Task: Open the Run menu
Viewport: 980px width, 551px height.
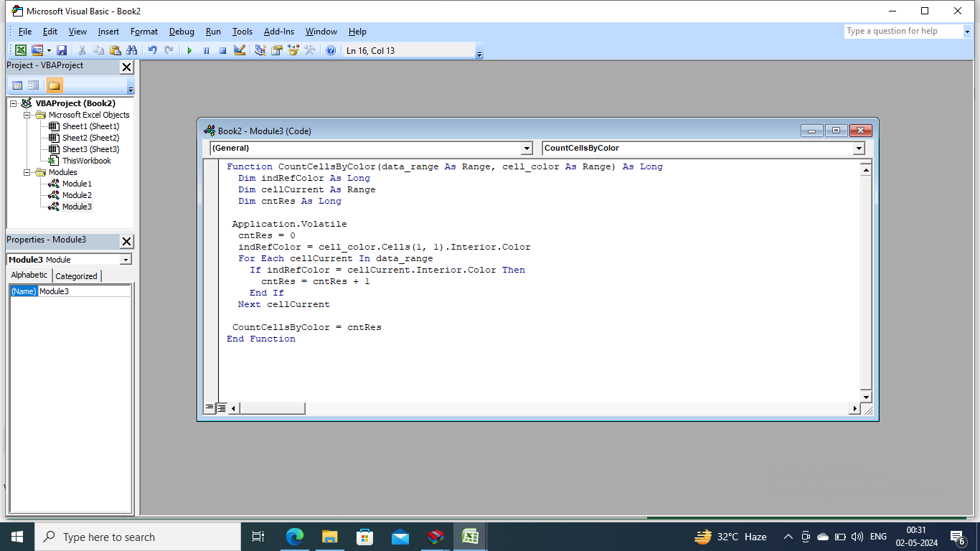Action: 213,32
